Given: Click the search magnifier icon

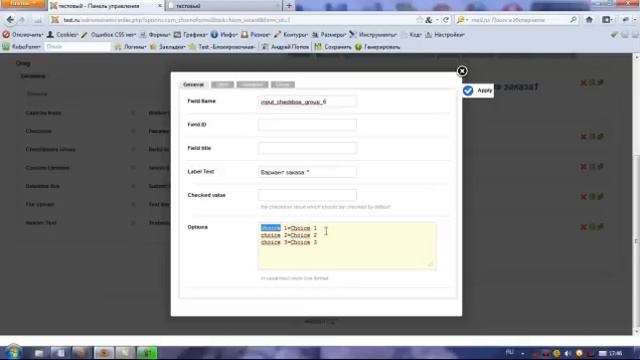Looking at the screenshot, I should [x=573, y=20].
